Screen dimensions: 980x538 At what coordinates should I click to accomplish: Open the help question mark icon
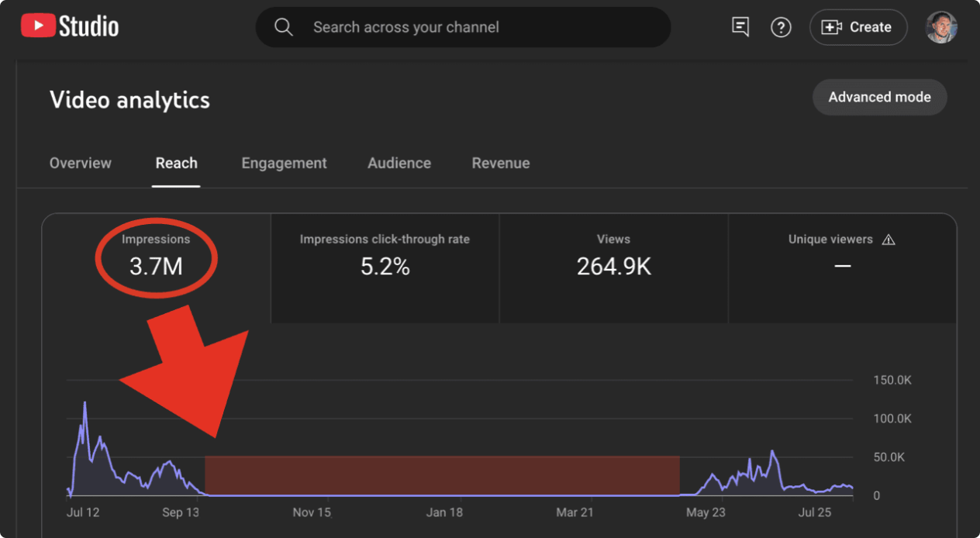click(780, 27)
